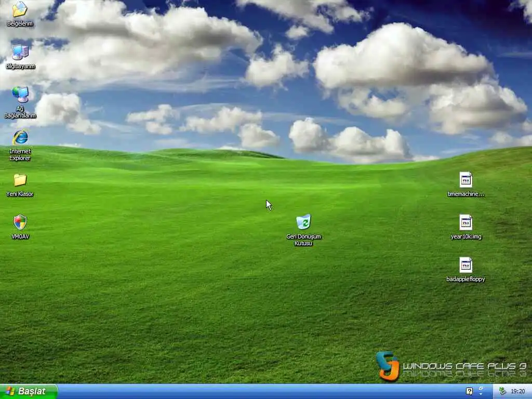532x399 pixels.
Task: Click the language bar help question icon
Action: 469,391
